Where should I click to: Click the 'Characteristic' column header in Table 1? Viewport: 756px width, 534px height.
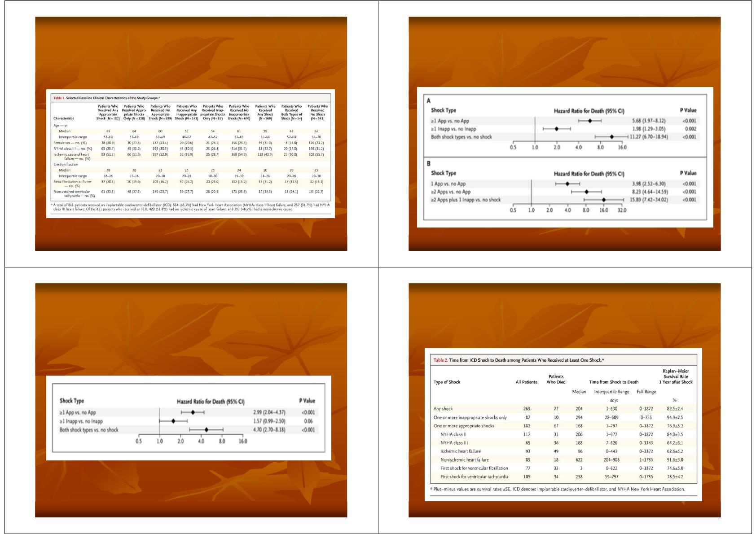(64, 118)
